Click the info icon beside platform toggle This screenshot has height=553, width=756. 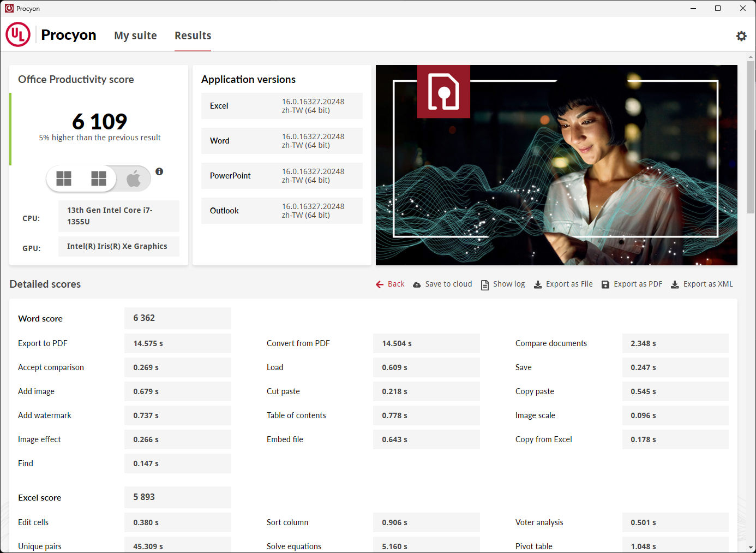pos(159,171)
